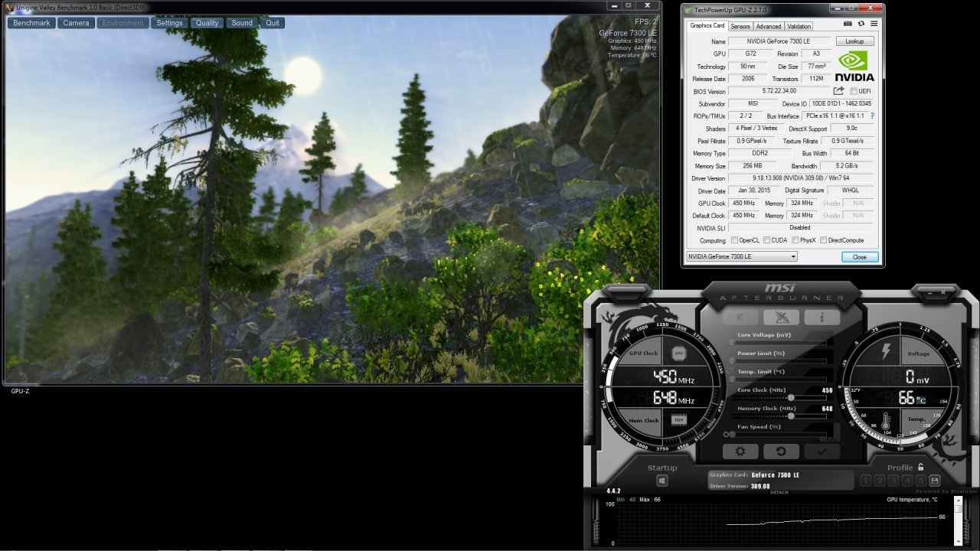Click the GPU-Z label below Valley window
The width and height of the screenshot is (980, 551).
(20, 391)
